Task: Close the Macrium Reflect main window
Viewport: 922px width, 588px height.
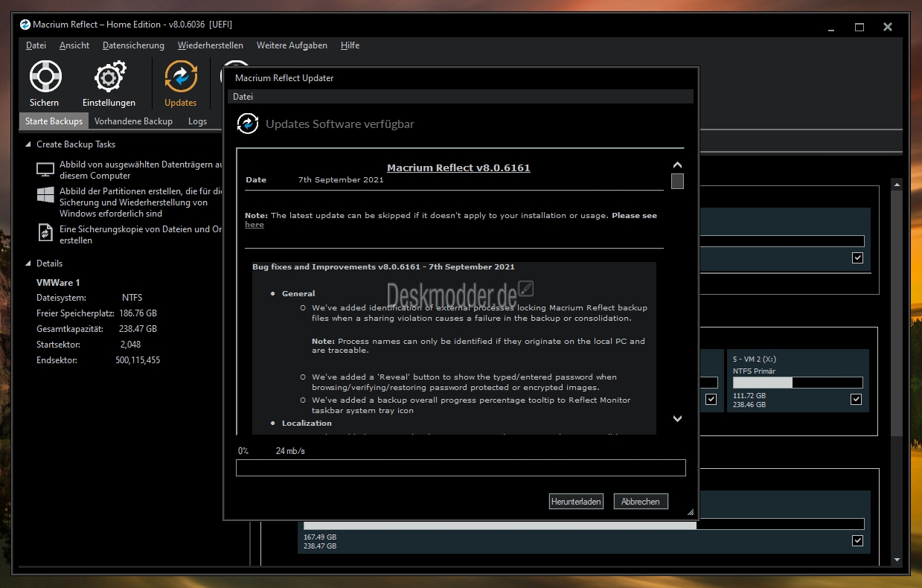Action: [x=888, y=27]
